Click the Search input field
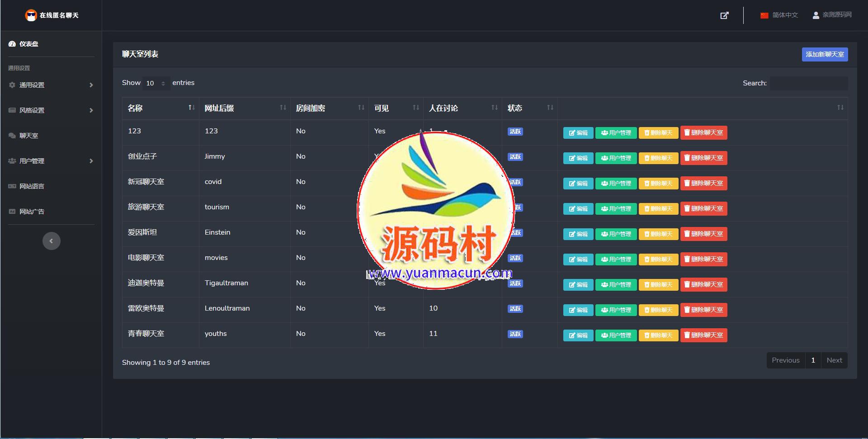The image size is (868, 439). point(809,83)
